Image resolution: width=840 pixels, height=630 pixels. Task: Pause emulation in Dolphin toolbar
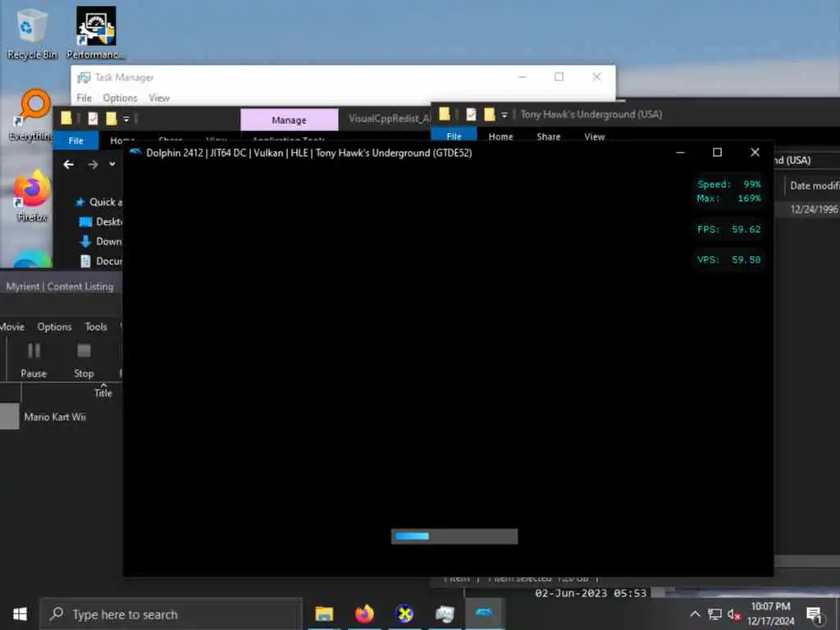34,360
